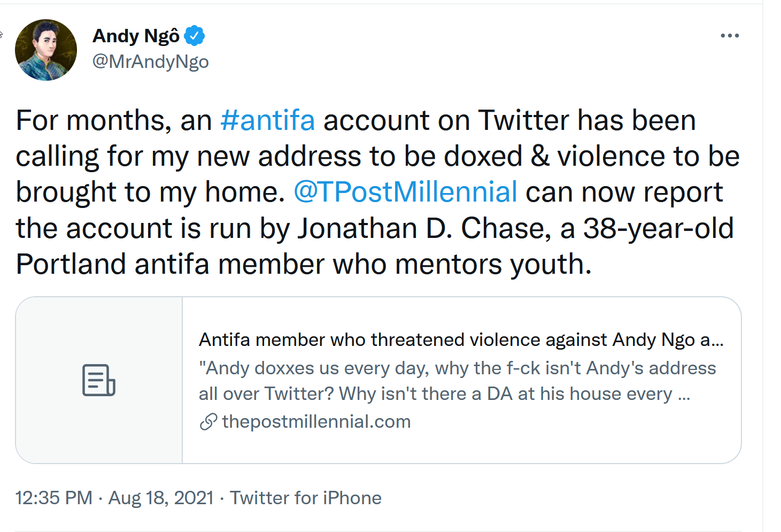Click the article document placeholder icon
Screen dimensions: 781x532
(x=99, y=380)
